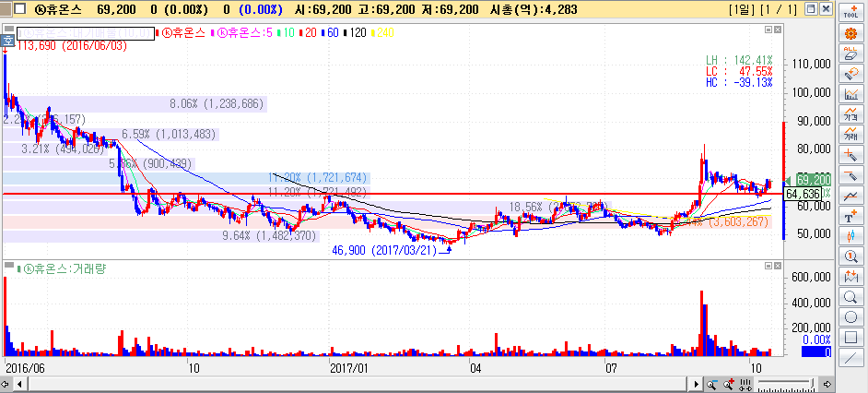This screenshot has width=868, height=393.
Task: Select the T text annotation tool
Action: [x=851, y=217]
